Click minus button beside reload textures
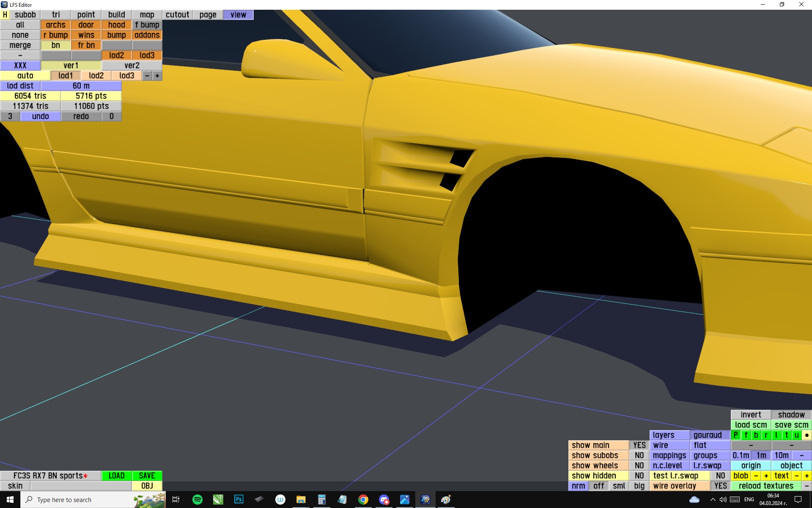This screenshot has width=812, height=508. pos(807,486)
